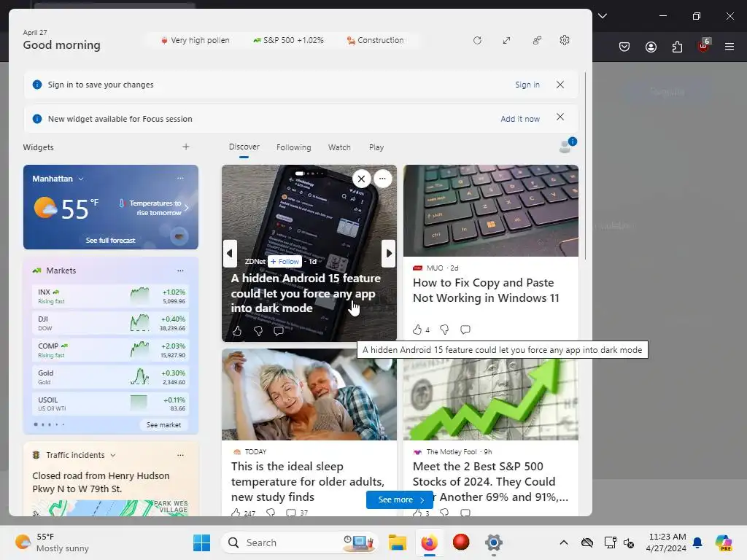Select the COMP market row

(x=111, y=350)
